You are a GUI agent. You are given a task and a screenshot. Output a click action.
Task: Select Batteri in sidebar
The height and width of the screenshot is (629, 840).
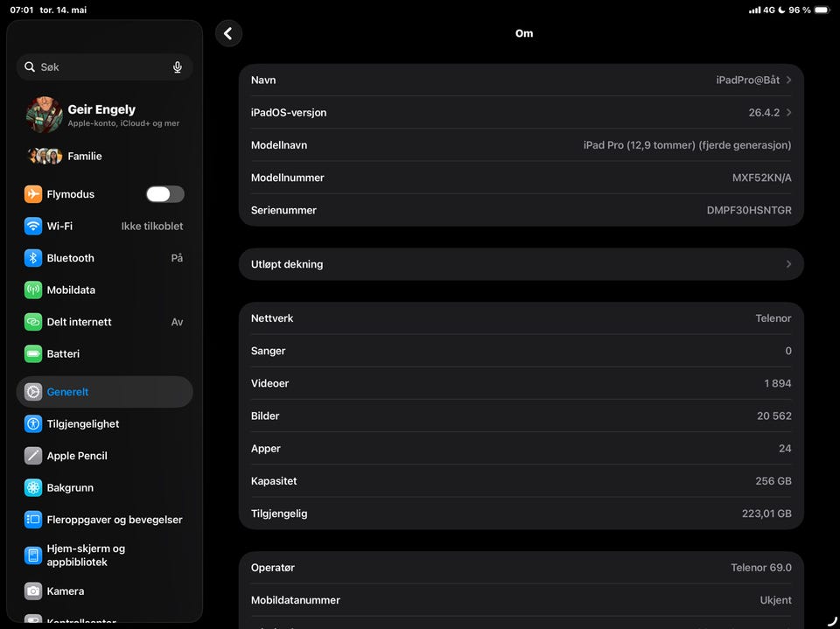pos(104,353)
